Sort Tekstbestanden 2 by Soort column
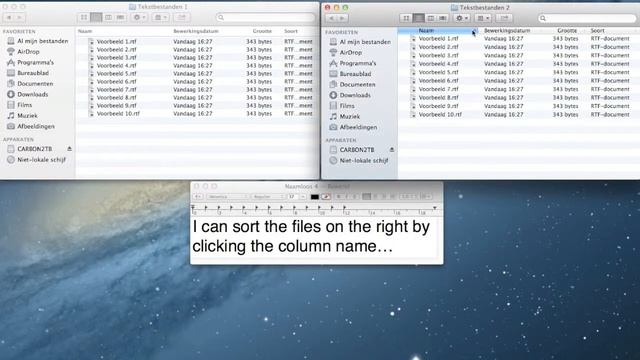This screenshot has height=360, width=640. (x=597, y=30)
